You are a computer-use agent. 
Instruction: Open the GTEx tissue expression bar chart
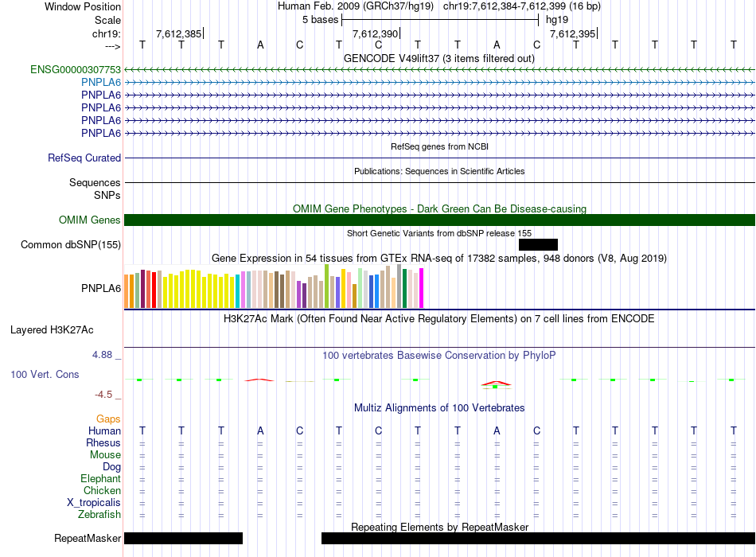tap(274, 286)
